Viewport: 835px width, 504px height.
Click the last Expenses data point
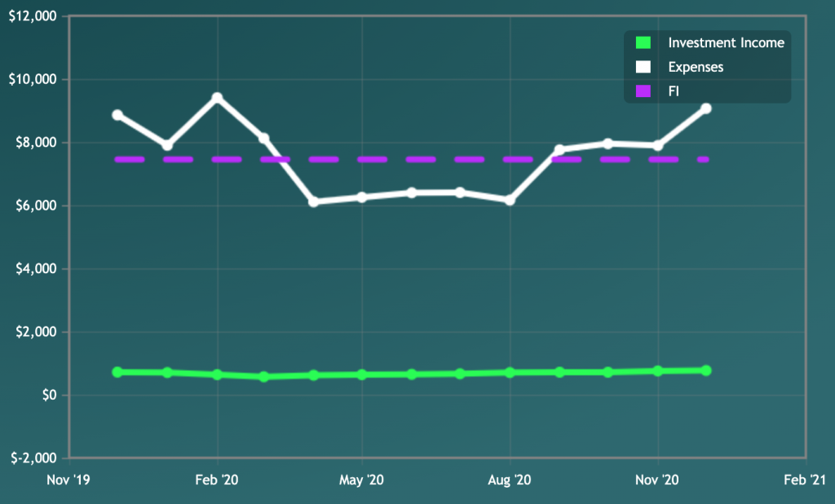point(706,108)
